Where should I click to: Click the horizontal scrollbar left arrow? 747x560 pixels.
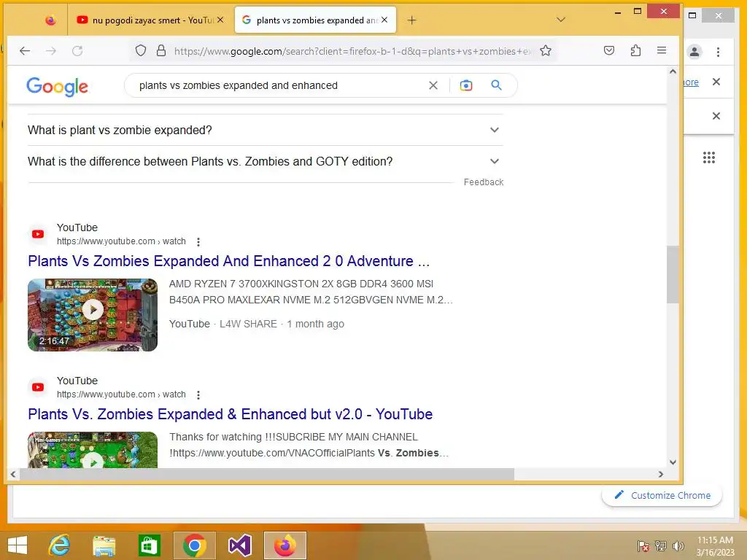click(13, 474)
